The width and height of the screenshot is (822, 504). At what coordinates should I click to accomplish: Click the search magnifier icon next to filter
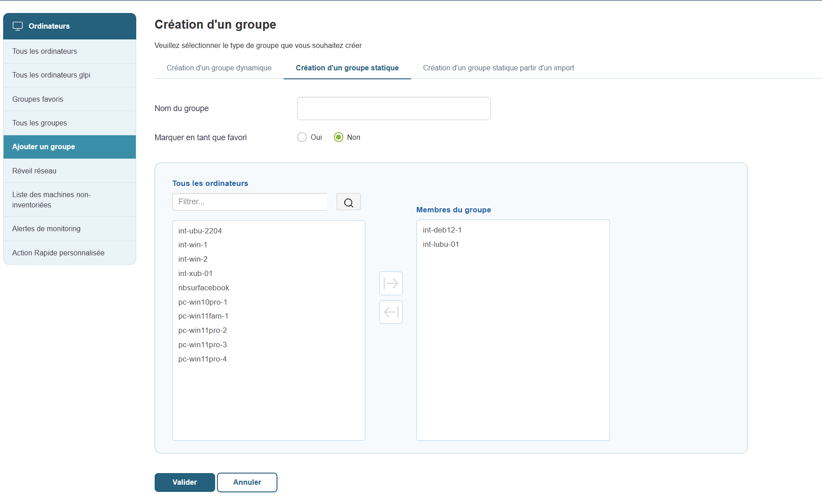[x=348, y=202]
